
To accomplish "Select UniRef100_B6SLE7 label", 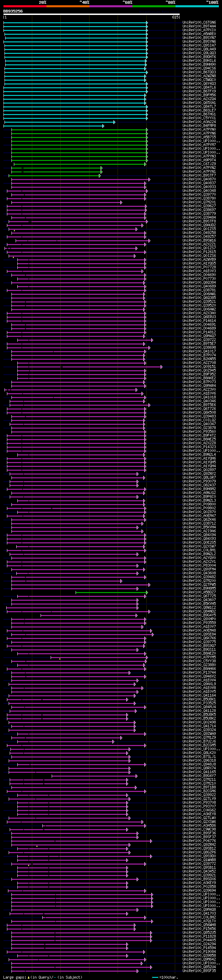I will [199, 110].
